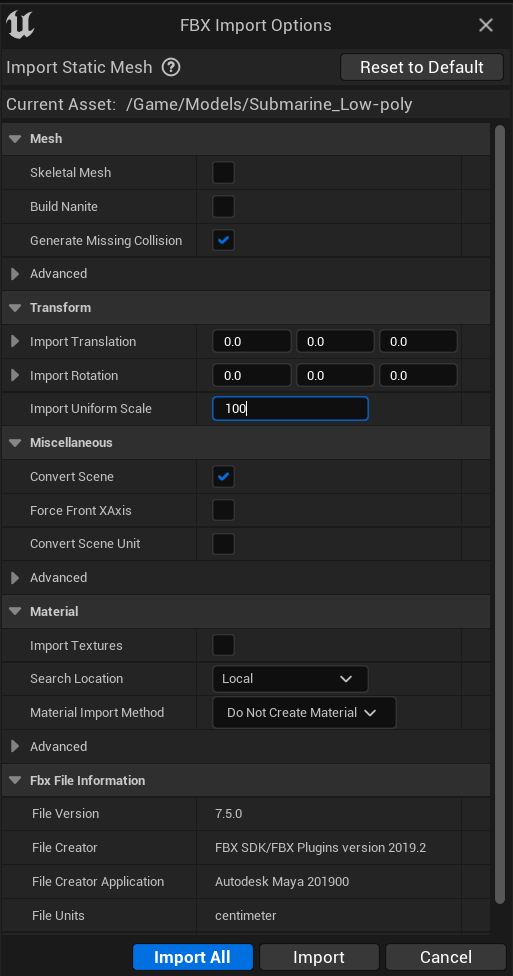Click the Reset to Default button

point(421,67)
